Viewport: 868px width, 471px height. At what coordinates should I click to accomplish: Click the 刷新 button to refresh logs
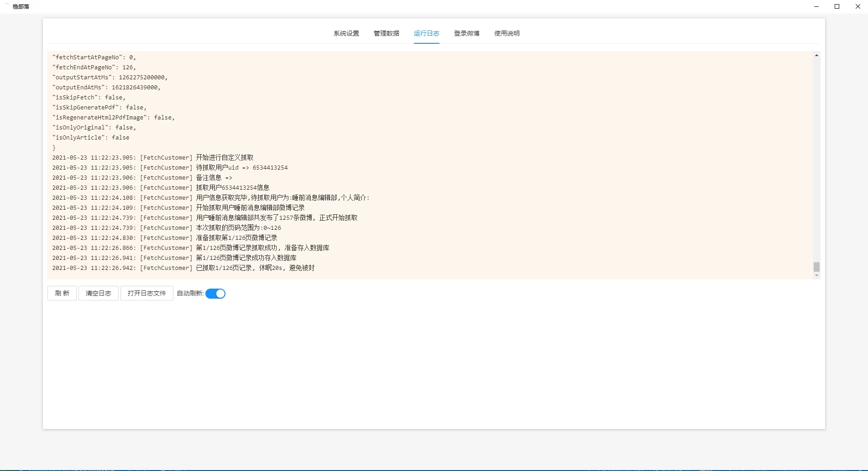[62, 293]
